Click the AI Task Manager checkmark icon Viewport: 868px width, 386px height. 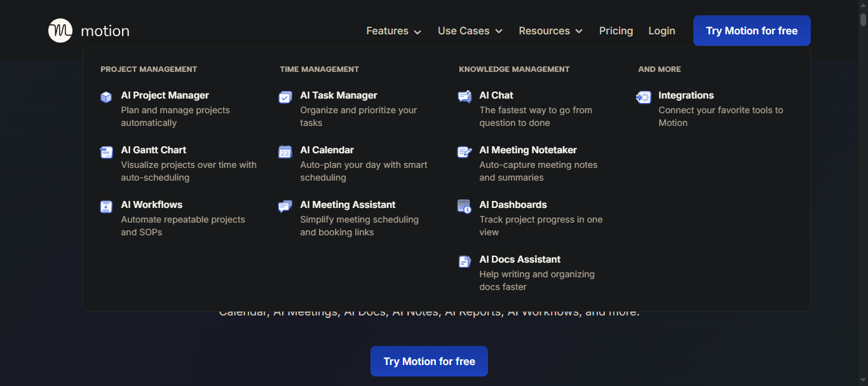point(285,97)
